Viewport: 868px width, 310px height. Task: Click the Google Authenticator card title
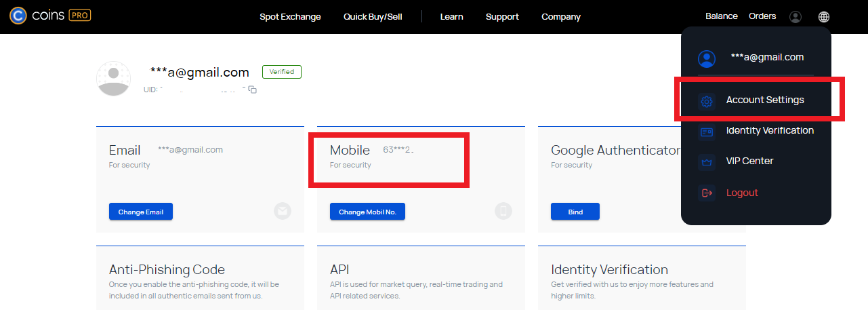pos(615,150)
